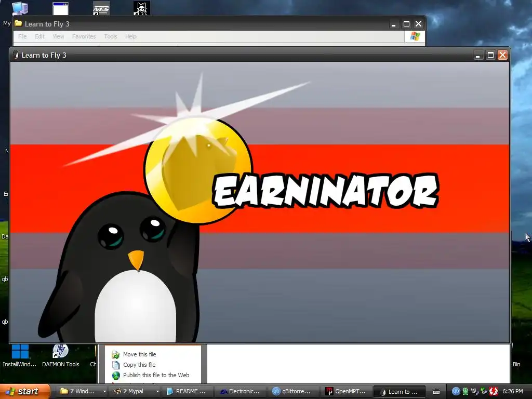The width and height of the screenshot is (532, 399).
Task: Expand the 7 Windows Explorer taskbar group
Action: [104, 392]
